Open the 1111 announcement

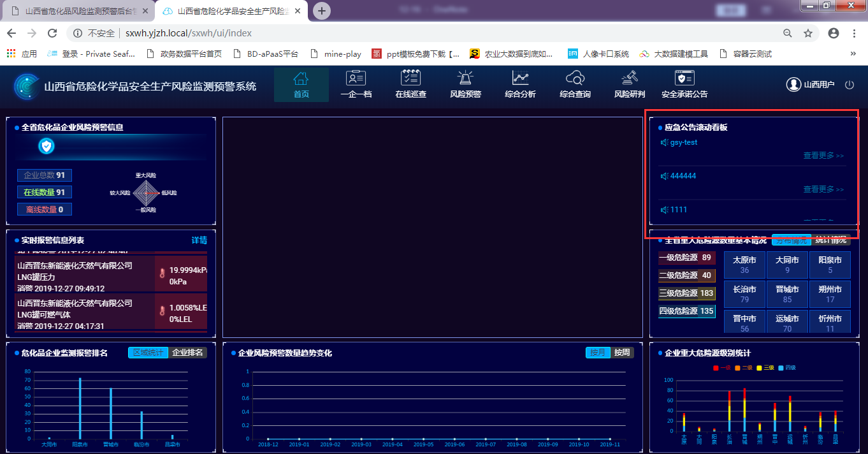click(x=679, y=210)
